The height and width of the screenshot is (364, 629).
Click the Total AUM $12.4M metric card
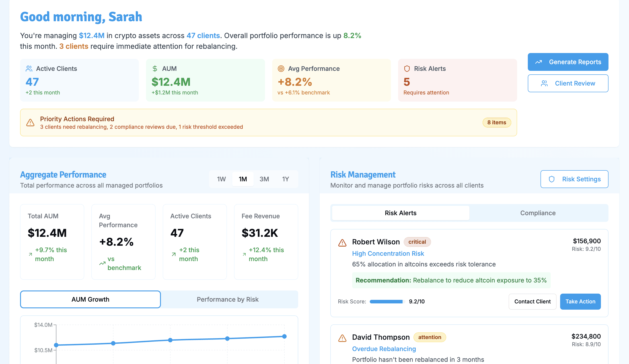pyautogui.click(x=52, y=242)
